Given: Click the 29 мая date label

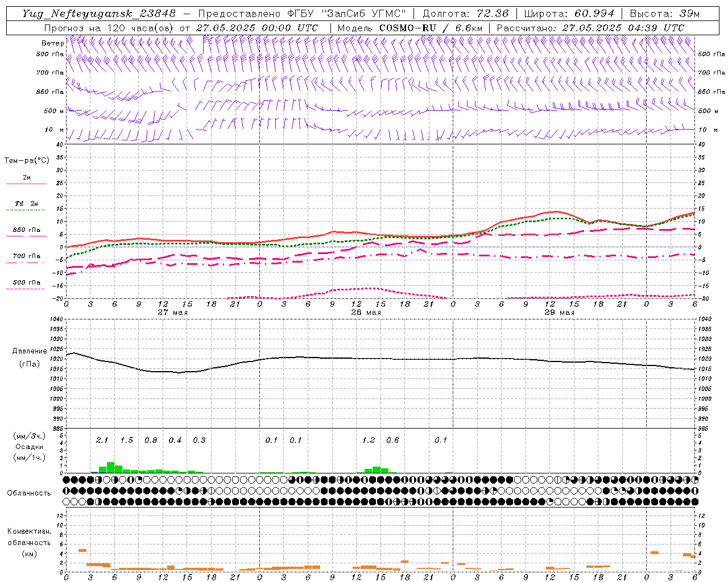Looking at the screenshot, I should (559, 313).
